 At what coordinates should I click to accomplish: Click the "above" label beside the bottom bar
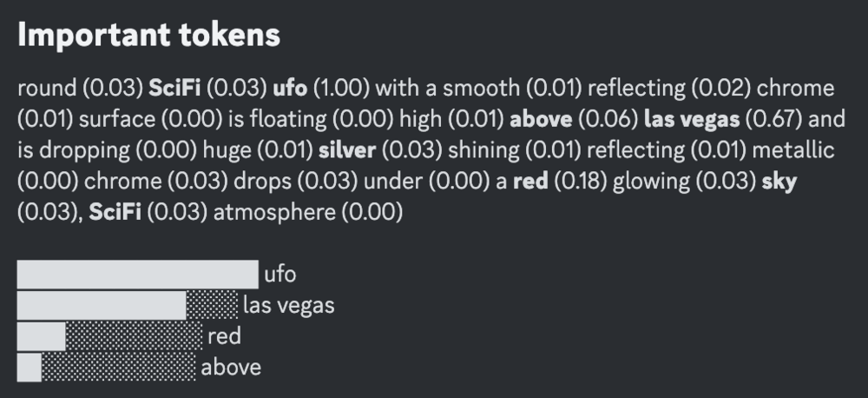(x=231, y=367)
